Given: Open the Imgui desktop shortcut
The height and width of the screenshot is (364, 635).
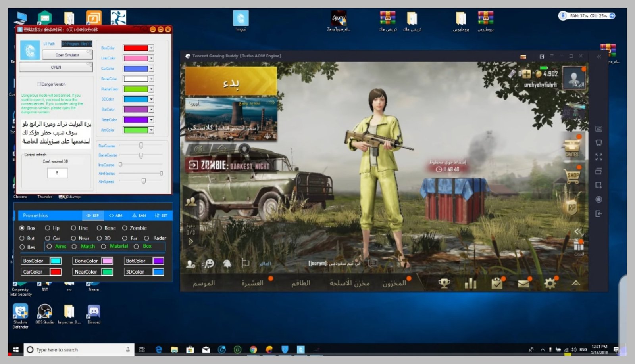Looking at the screenshot, I should tap(241, 21).
